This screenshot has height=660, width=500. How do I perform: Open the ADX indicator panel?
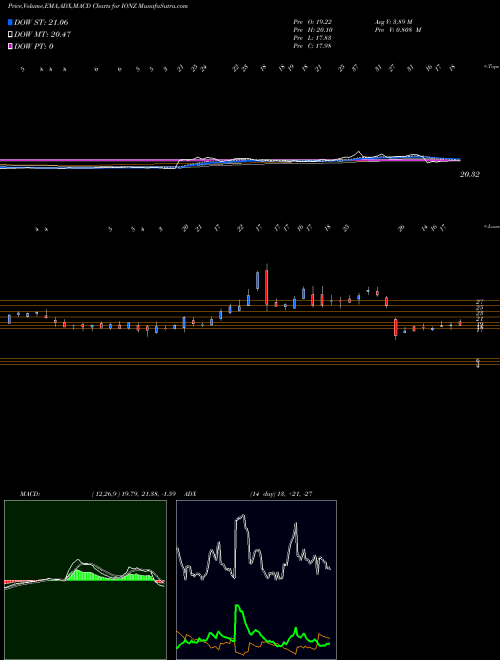click(x=256, y=580)
